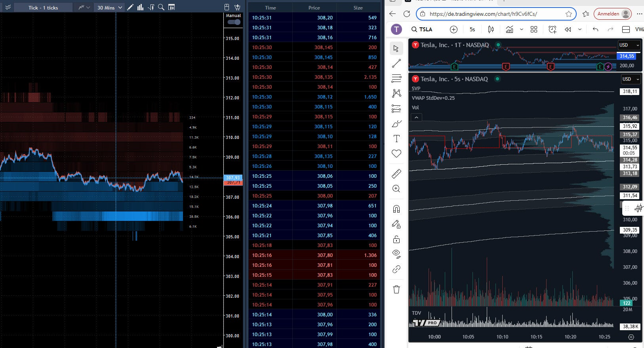
Task: Click the mouse trading icon
Action: [227, 7]
